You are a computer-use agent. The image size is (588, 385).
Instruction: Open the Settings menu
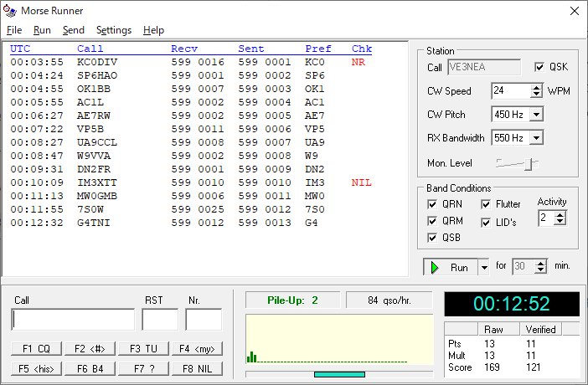coord(113,30)
